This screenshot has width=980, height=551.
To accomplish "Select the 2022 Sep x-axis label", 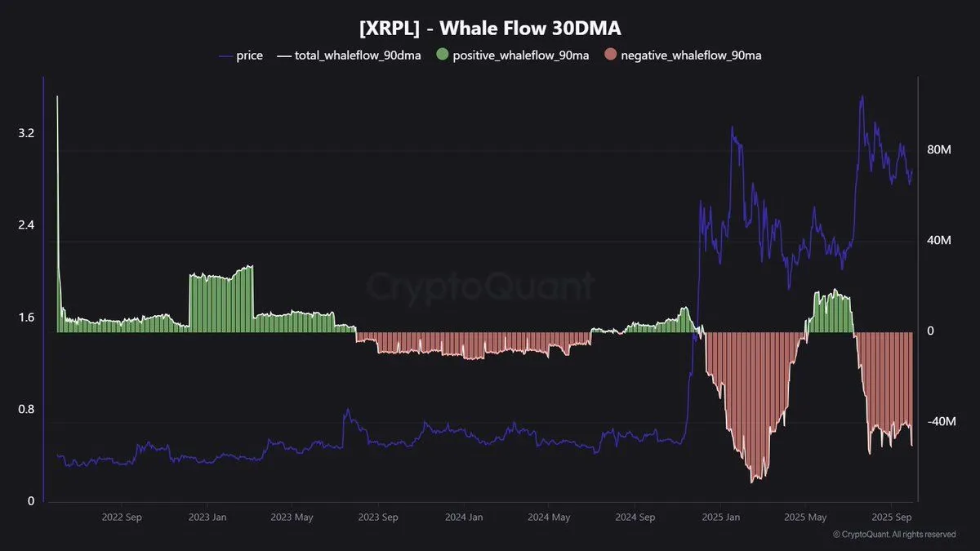I will pos(122,517).
